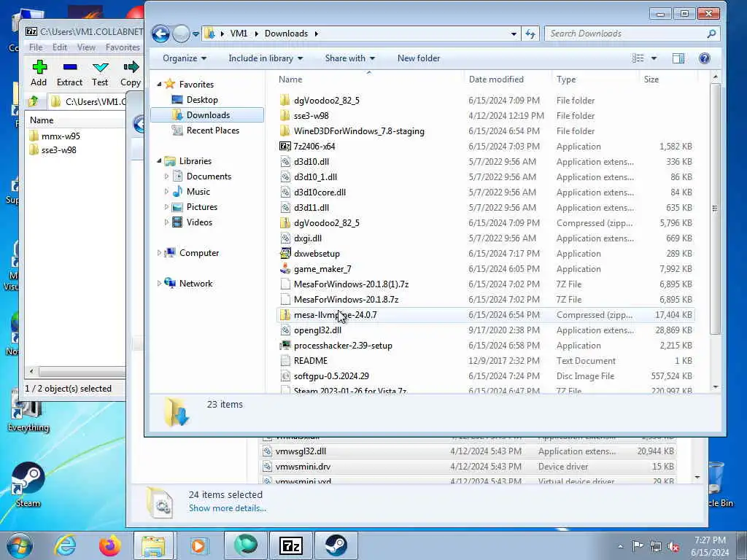The width and height of the screenshot is (747, 560).
Task: Open Organize dropdown menu
Action: pyautogui.click(x=185, y=58)
